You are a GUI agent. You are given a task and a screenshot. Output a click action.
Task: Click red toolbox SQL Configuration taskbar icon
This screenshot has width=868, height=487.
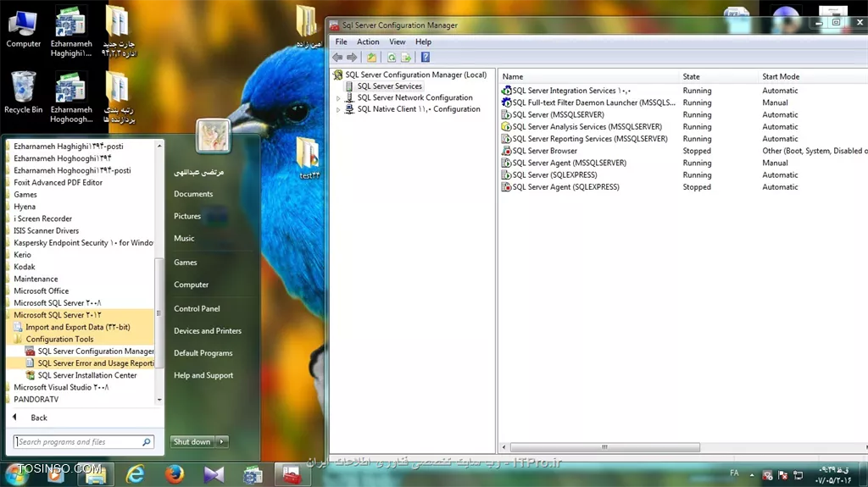[x=292, y=475]
